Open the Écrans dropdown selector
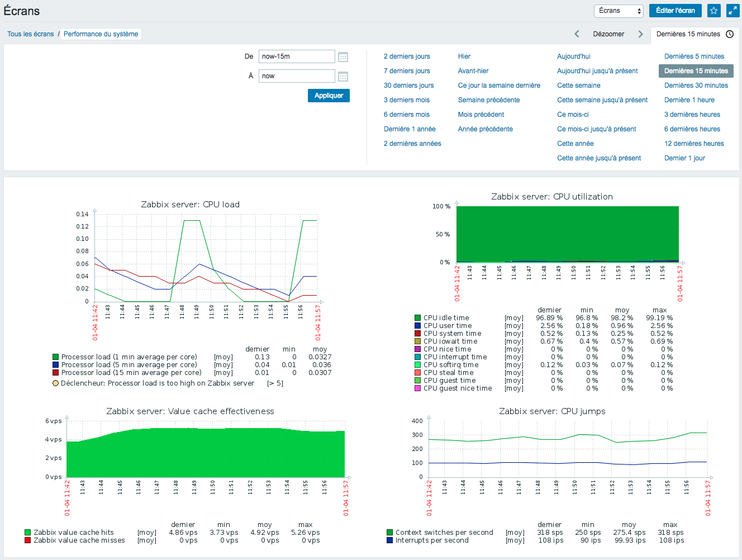The height and width of the screenshot is (560, 742). pyautogui.click(x=619, y=11)
